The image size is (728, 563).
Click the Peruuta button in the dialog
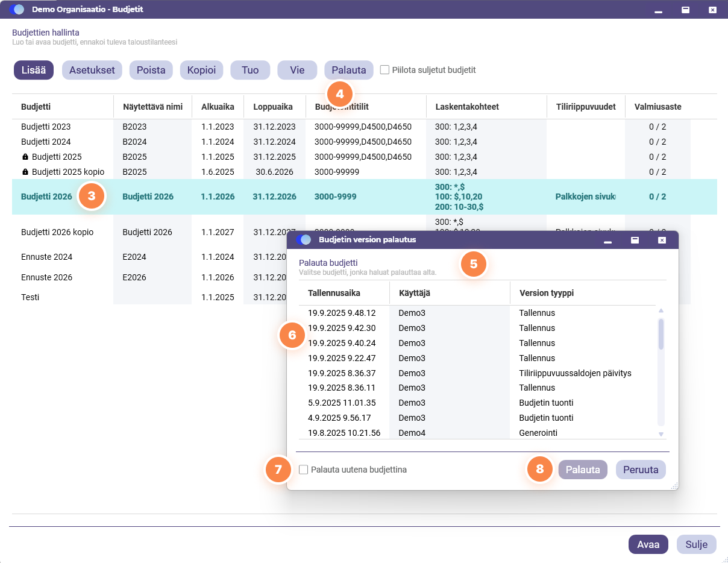click(x=641, y=470)
